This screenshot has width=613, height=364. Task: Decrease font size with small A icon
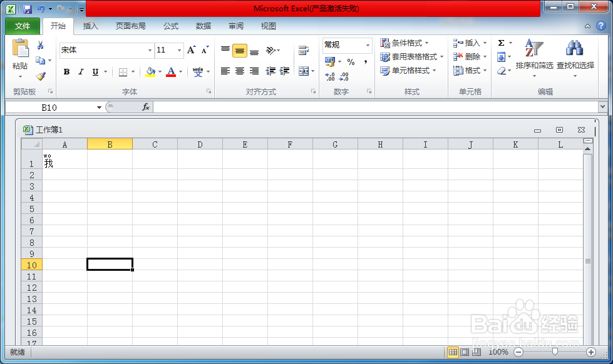click(x=205, y=50)
